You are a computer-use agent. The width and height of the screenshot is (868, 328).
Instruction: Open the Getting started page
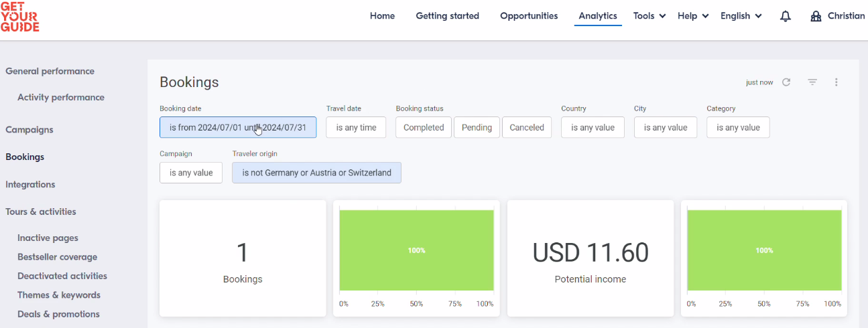coord(447,16)
